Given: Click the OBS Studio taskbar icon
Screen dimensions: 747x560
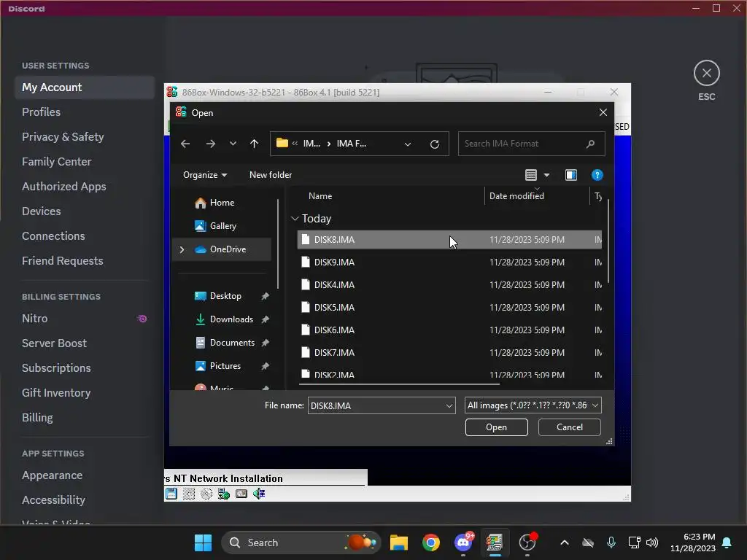Looking at the screenshot, I should coord(527,542).
